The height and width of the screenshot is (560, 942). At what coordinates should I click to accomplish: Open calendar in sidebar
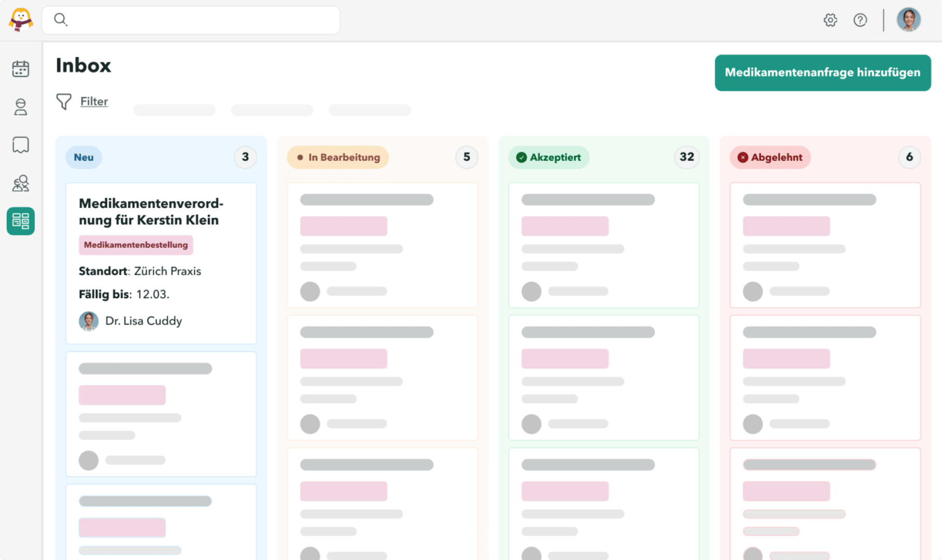(21, 68)
